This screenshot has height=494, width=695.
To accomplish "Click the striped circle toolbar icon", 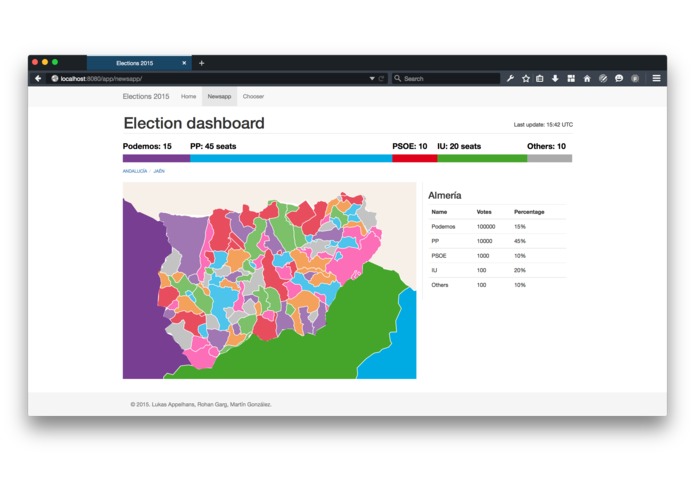I will pyautogui.click(x=603, y=78).
